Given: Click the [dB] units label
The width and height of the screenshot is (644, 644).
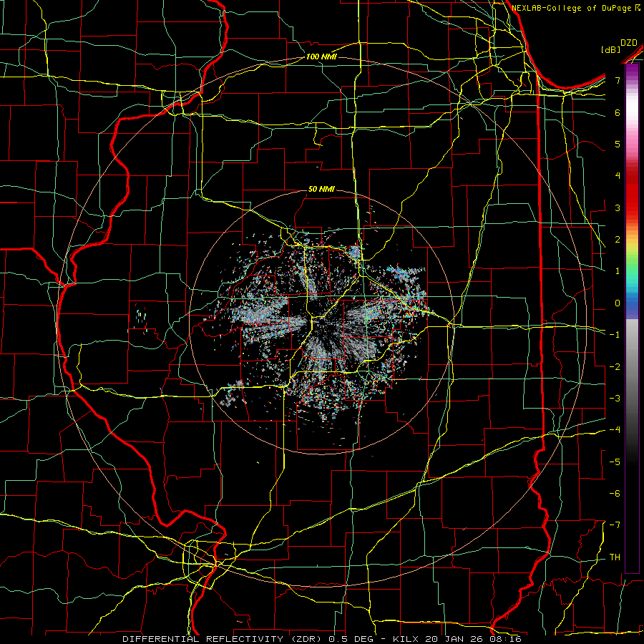Looking at the screenshot, I should pyautogui.click(x=610, y=49).
